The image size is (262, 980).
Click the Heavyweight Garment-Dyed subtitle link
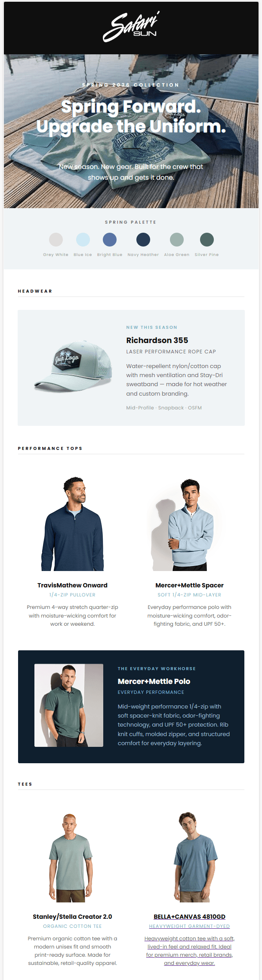pos(189,926)
